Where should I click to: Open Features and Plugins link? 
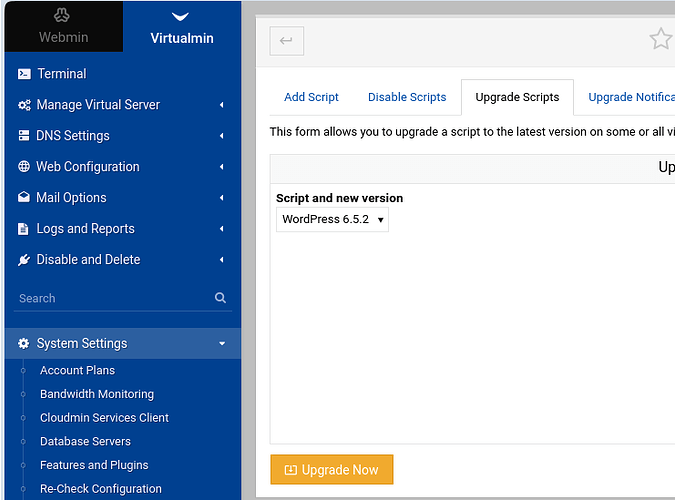point(94,465)
